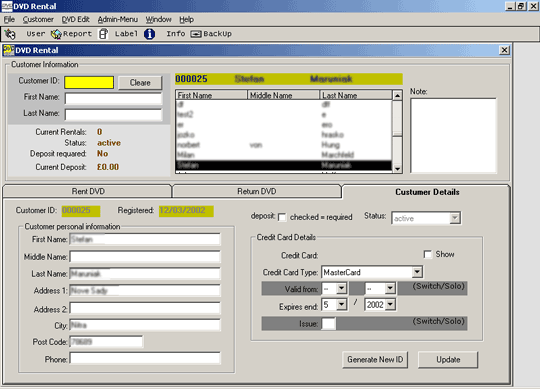Open the Customer menu
This screenshot has height=389, width=540.
point(38,19)
